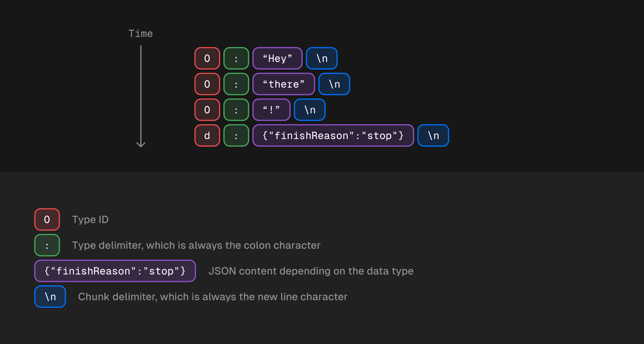
Task: Click the blue \n box after "!"
Action: click(310, 110)
